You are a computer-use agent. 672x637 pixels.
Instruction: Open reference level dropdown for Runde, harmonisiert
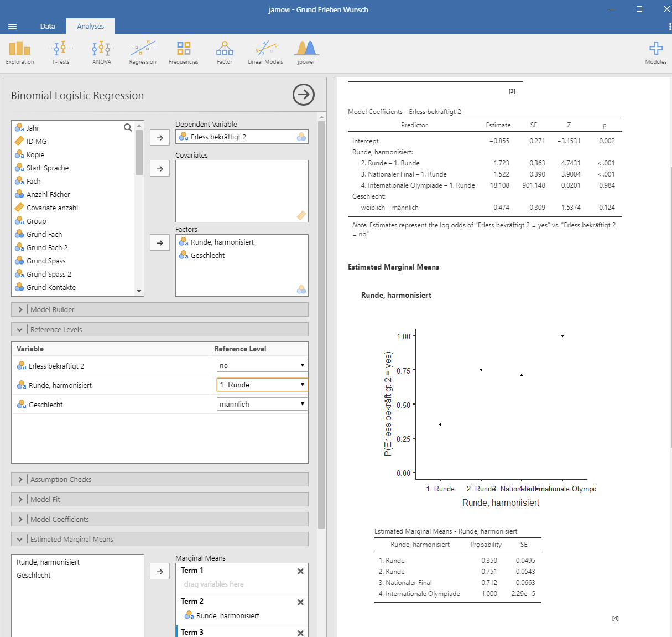262,385
